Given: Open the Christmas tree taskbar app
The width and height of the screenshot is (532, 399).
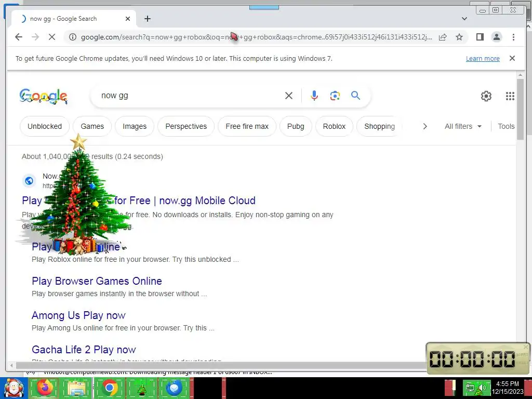Looking at the screenshot, I should (141, 388).
